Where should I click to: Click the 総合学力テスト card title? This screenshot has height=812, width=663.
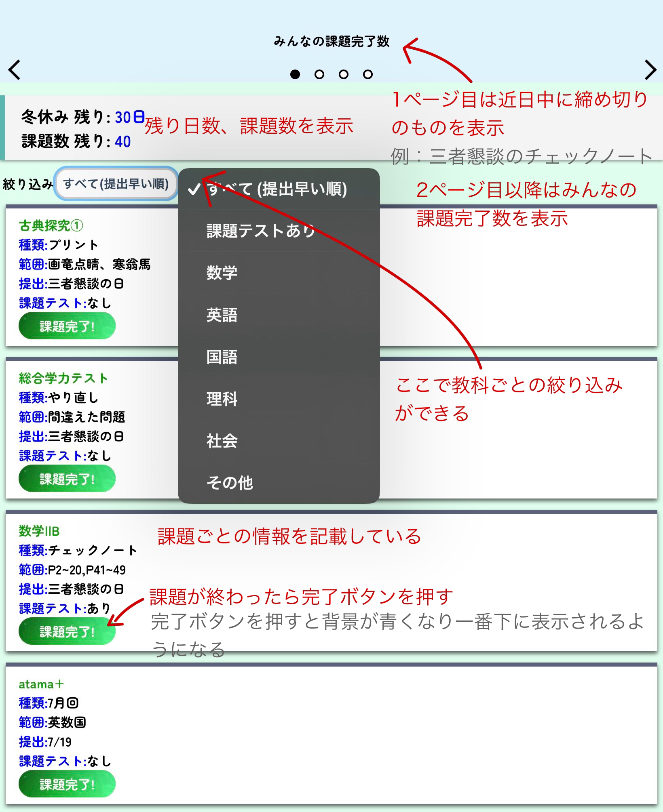[x=63, y=378]
